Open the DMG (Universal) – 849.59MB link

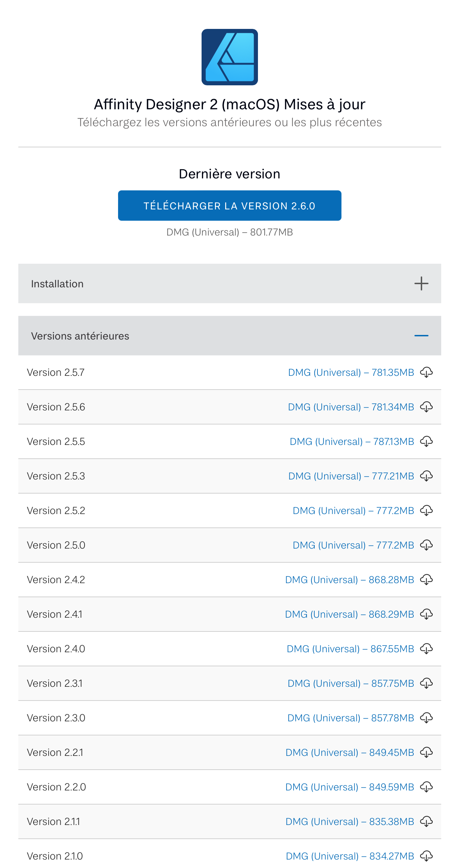[350, 787]
